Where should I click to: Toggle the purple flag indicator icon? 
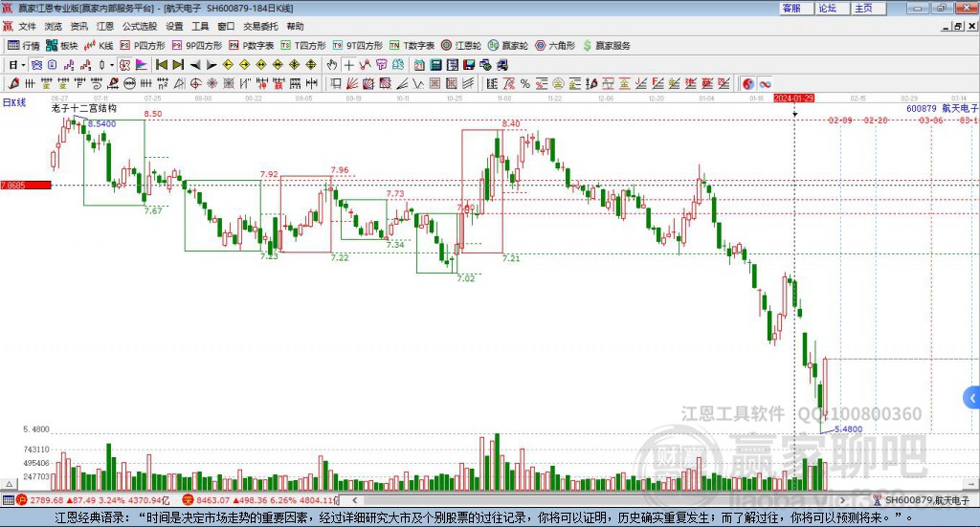click(142, 65)
